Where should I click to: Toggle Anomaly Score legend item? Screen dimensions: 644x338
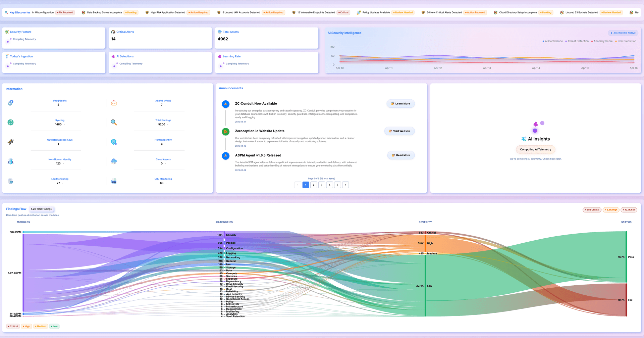coord(602,41)
